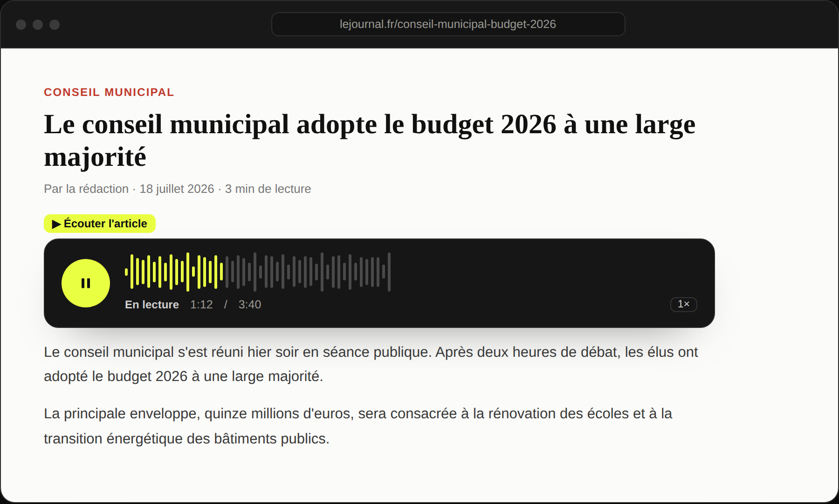The image size is (839, 504).
Task: Select the byline 'Par la rédaction'
Action: 86,189
